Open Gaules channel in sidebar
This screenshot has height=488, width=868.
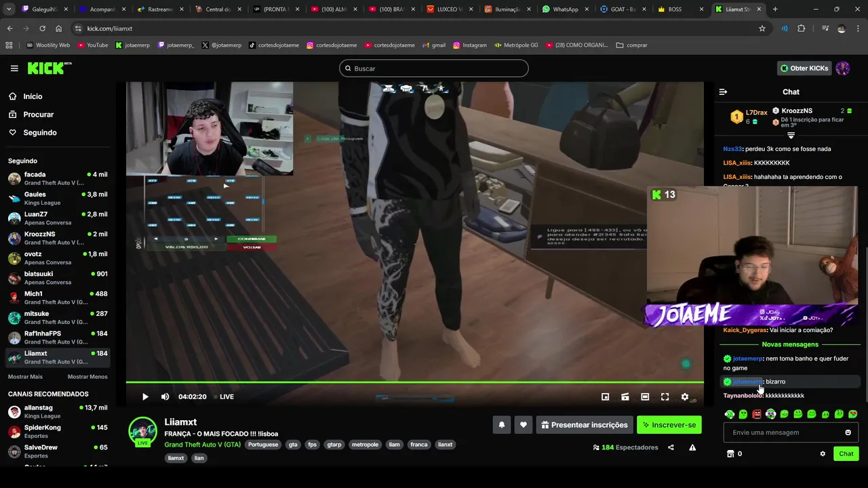point(58,199)
